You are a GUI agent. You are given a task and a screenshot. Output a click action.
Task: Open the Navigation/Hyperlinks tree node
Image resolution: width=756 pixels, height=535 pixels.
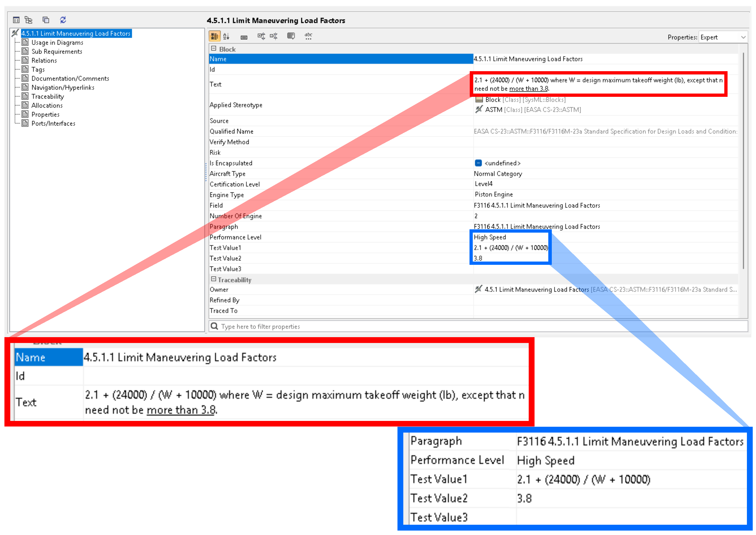click(x=63, y=87)
